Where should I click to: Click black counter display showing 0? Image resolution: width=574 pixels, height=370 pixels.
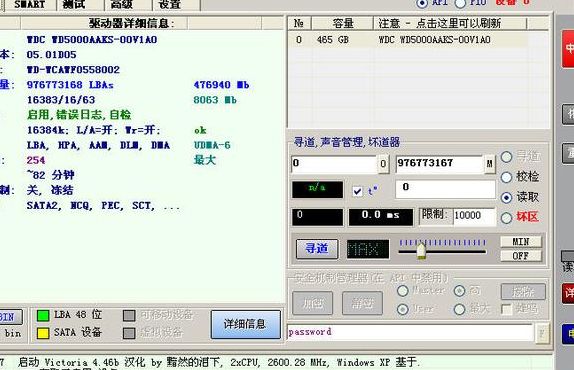[317, 217]
